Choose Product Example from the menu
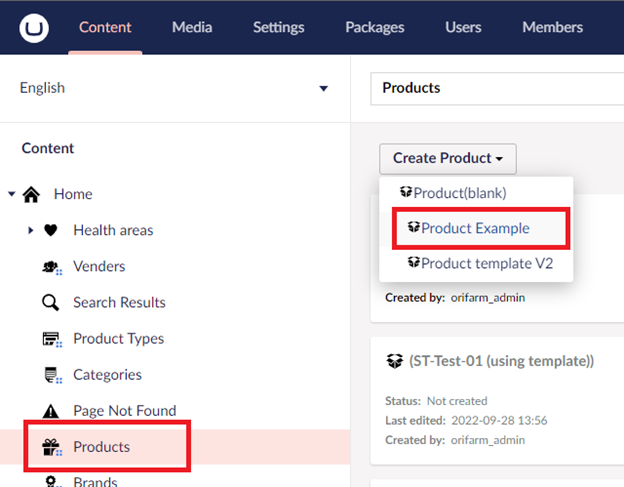Viewport: 624px width, 487px height. (x=475, y=228)
